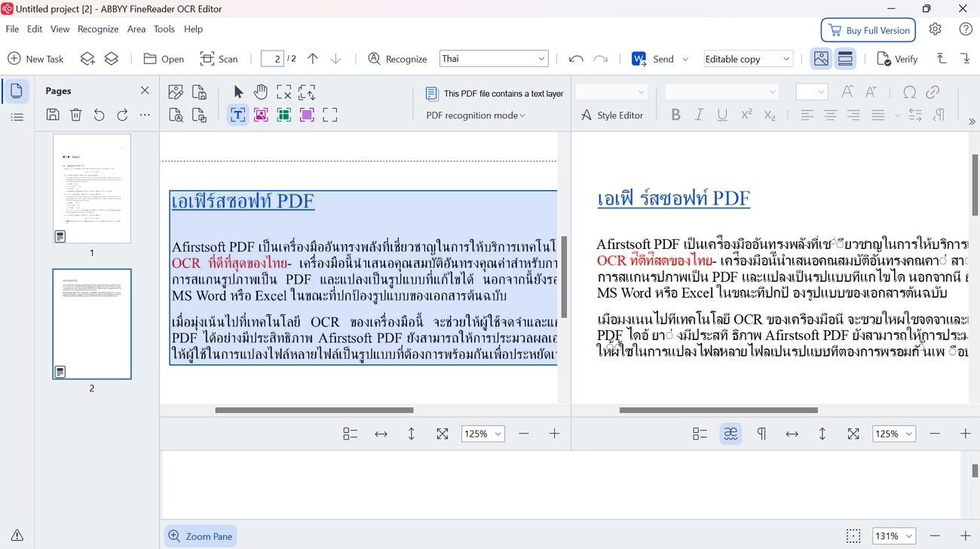Click the layers stack icon
Image resolution: width=980 pixels, height=549 pixels.
click(x=112, y=59)
